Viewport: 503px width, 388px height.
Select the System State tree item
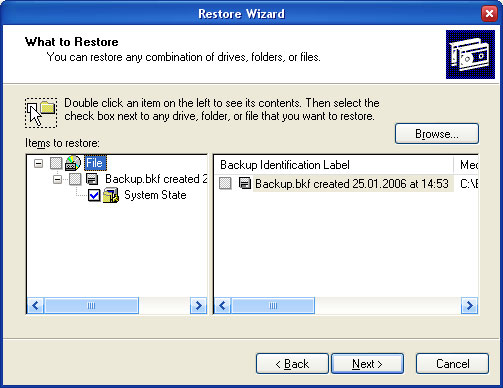tap(155, 195)
